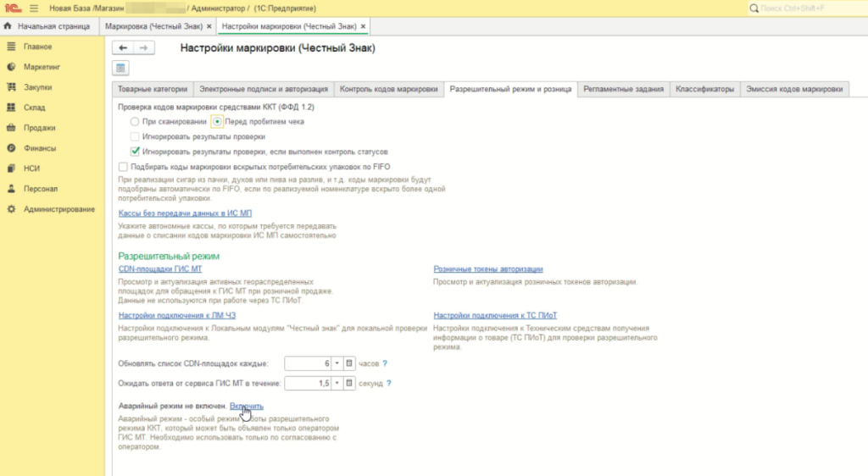The width and height of the screenshot is (868, 476).
Task: Open the Начальная страница tab
Action: pos(50,26)
